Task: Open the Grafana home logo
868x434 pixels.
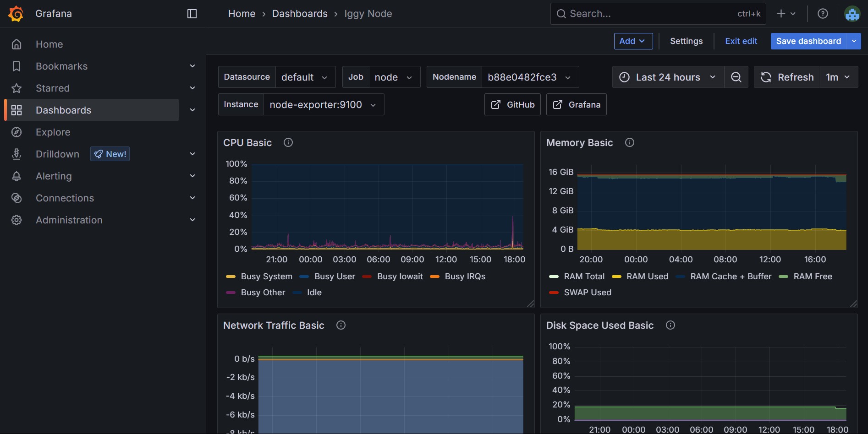Action: click(15, 13)
